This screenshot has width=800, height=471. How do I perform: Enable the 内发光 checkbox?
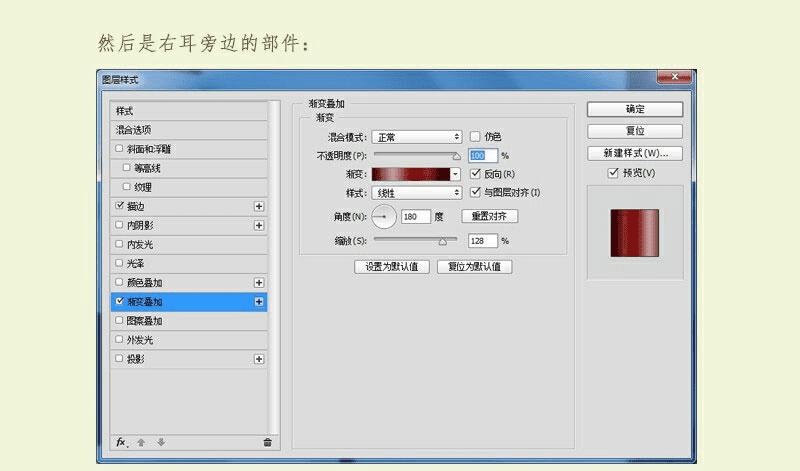click(x=119, y=244)
